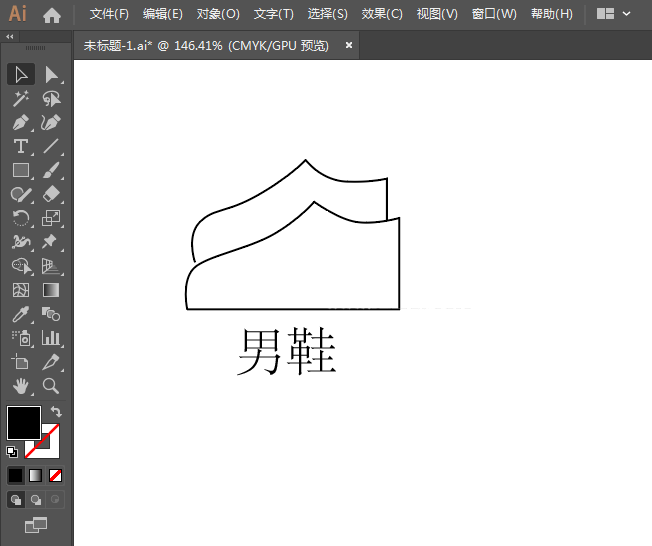Select the Paintbrush tool
The image size is (652, 546).
(x=51, y=170)
